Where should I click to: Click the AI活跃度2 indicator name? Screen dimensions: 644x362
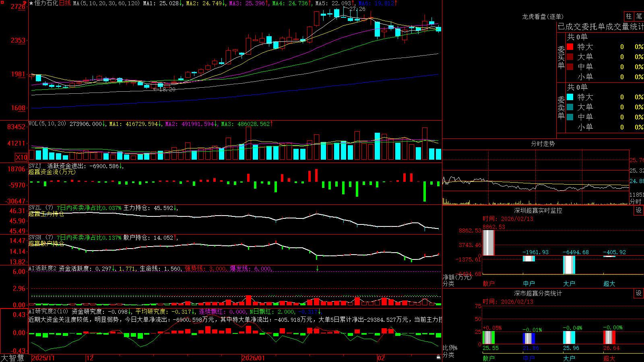click(x=43, y=268)
